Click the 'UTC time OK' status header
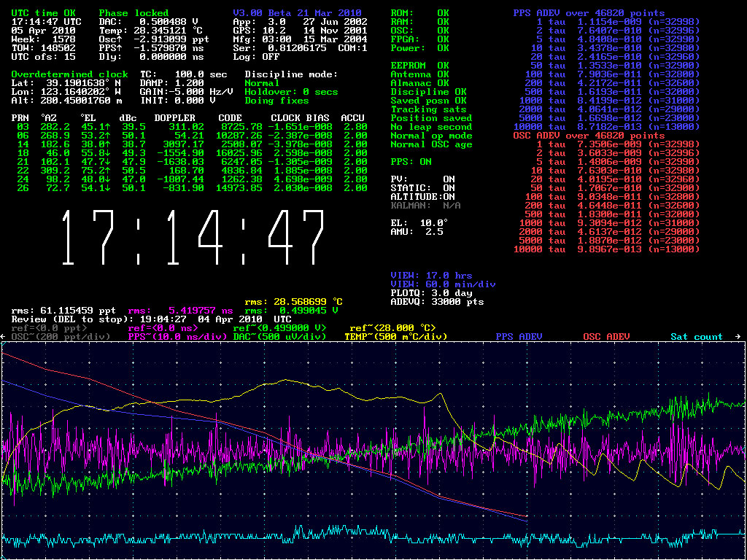Screen dimensions: 747x560 click(x=43, y=13)
